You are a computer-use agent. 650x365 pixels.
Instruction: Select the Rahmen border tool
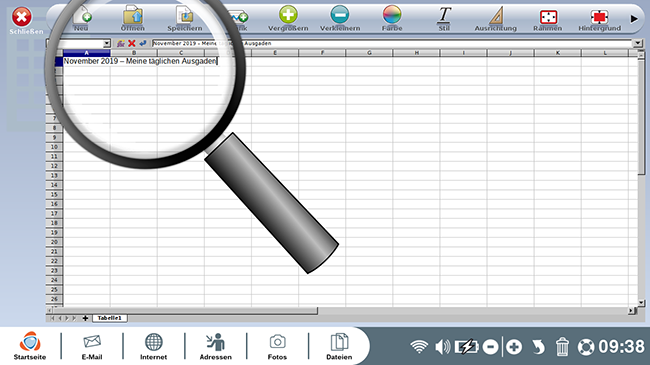pos(548,17)
